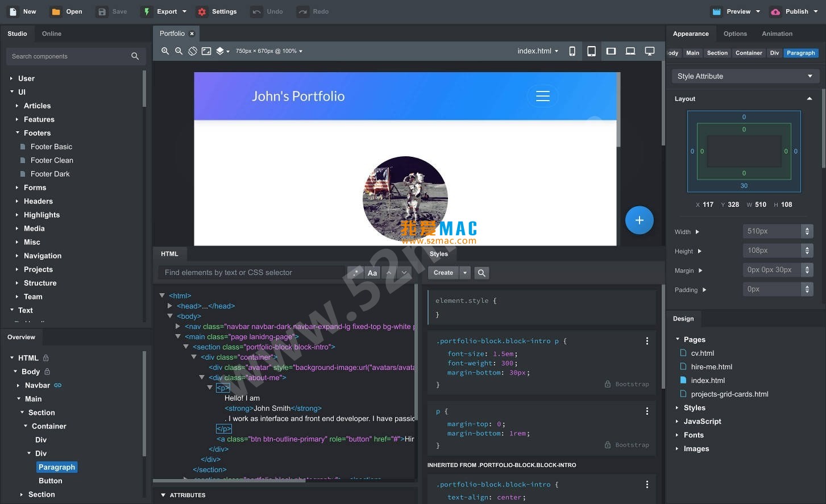The image size is (826, 504).
Task: Open options menu for the p rule
Action: [647, 411]
